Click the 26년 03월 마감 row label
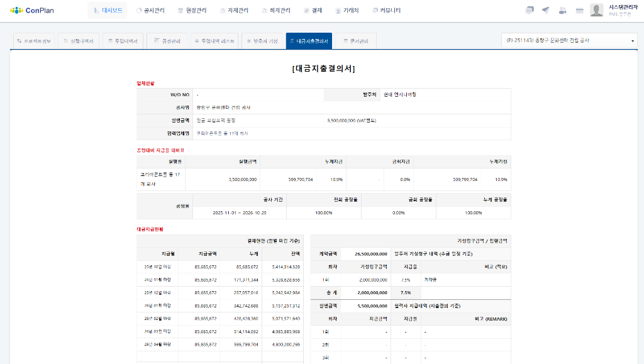The height and width of the screenshot is (364, 644). 158,331
